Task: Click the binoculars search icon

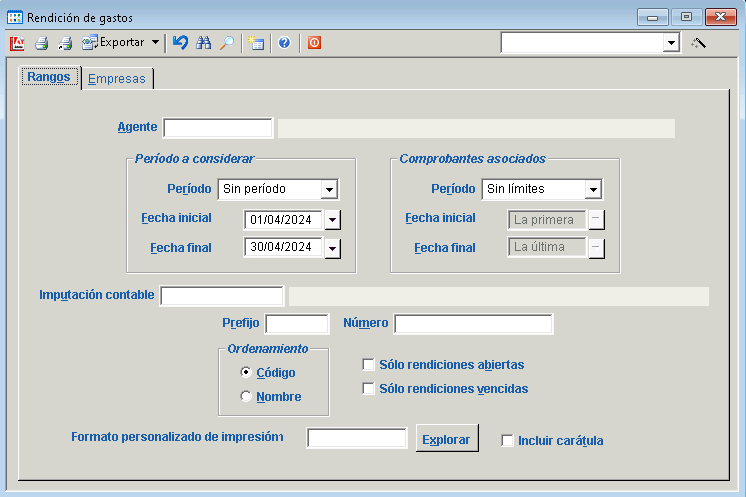Action: (204, 43)
